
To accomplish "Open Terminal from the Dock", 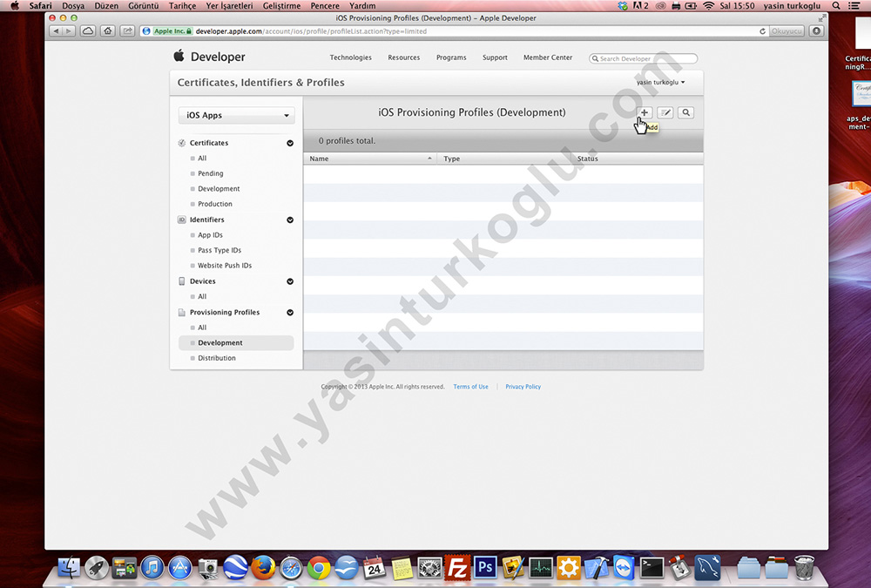I will pyautogui.click(x=652, y=568).
